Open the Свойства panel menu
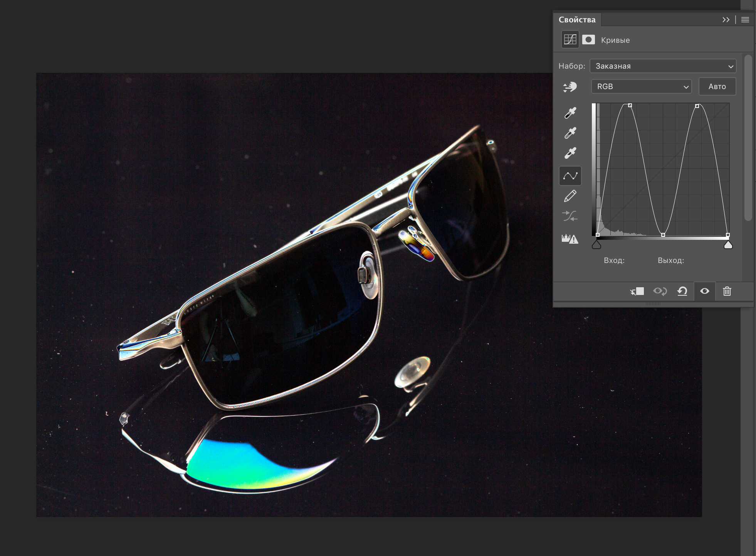The image size is (756, 556). coord(745,20)
